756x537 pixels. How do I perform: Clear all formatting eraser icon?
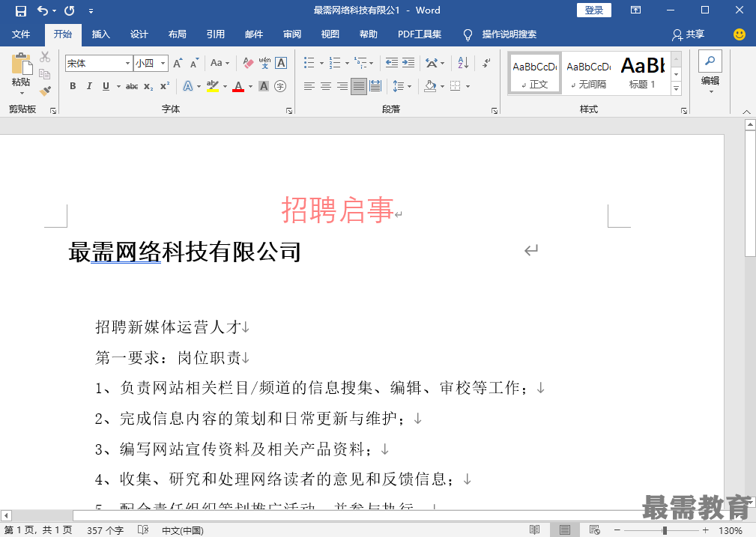pos(248,63)
